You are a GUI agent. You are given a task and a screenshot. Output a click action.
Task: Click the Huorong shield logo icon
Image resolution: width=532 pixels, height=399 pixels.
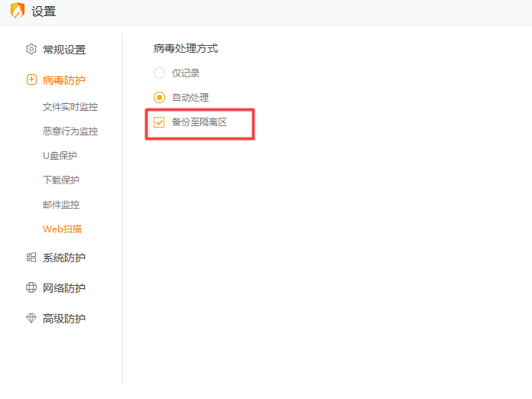pos(18,11)
